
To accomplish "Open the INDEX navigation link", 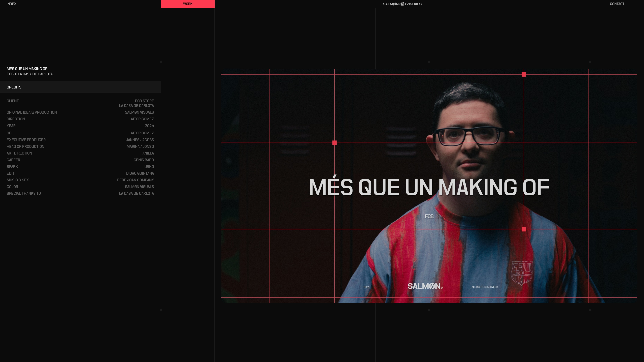I will click(x=12, y=4).
